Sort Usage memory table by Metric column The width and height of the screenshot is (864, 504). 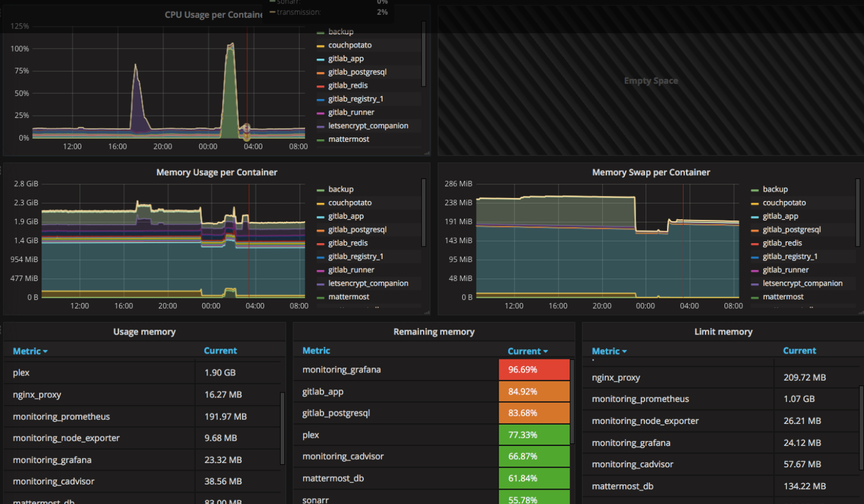click(x=30, y=351)
